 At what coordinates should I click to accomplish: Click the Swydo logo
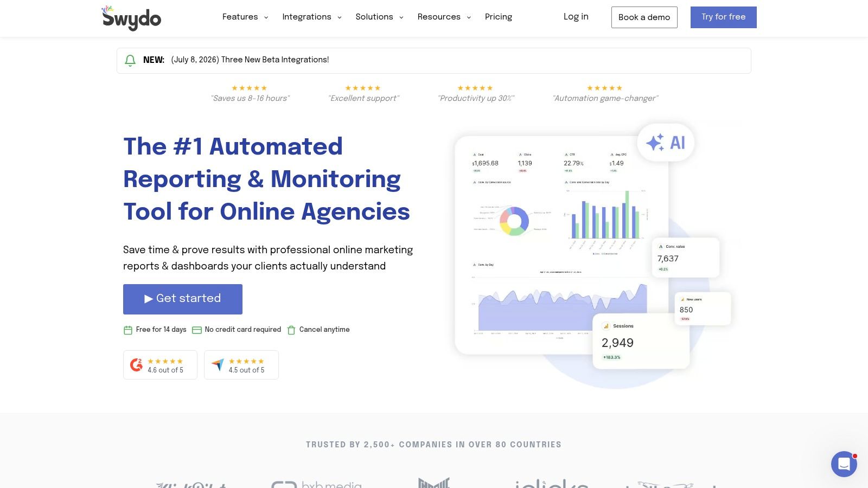[131, 18]
